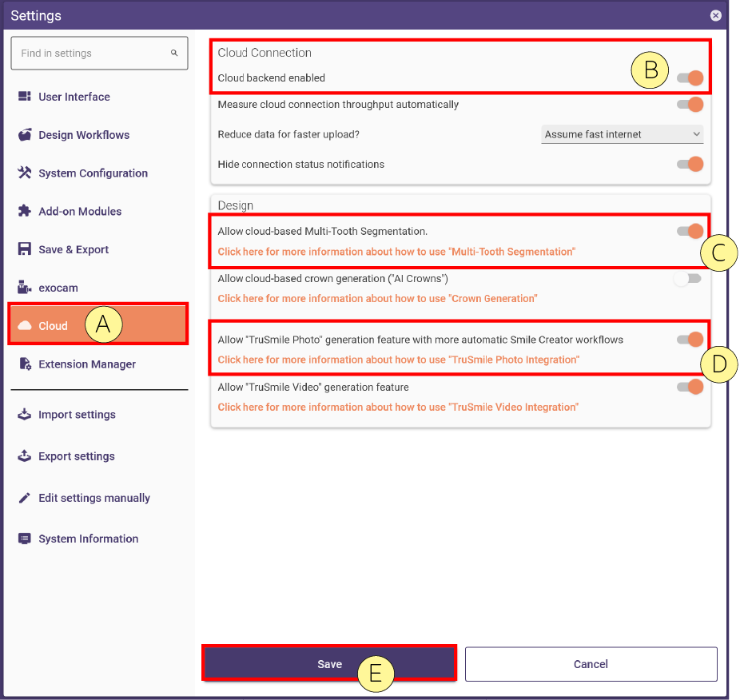Open Crown Generation information link
This screenshot has width=740, height=700.
coord(377,298)
